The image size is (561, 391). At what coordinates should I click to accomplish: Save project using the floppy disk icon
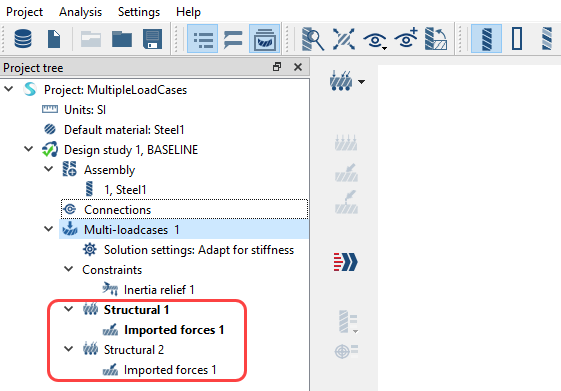coord(153,39)
